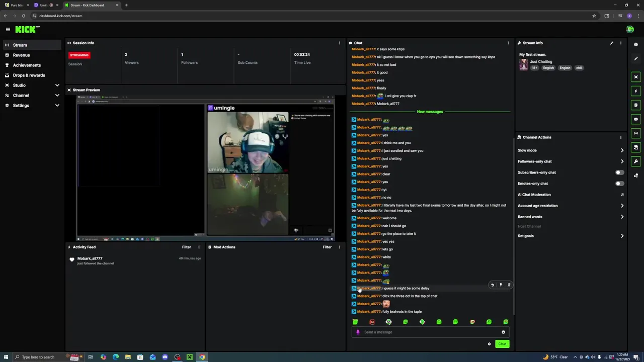Select the first green emote in quick row

pos(355,322)
